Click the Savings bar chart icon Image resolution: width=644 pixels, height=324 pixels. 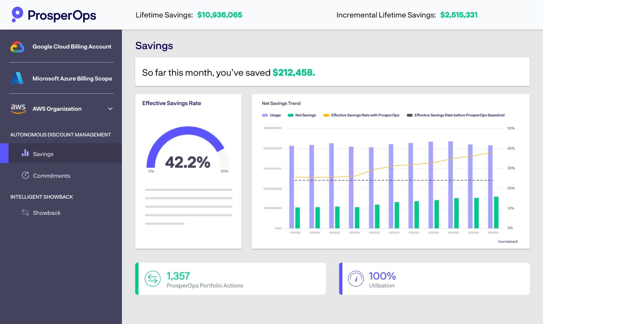coord(25,153)
